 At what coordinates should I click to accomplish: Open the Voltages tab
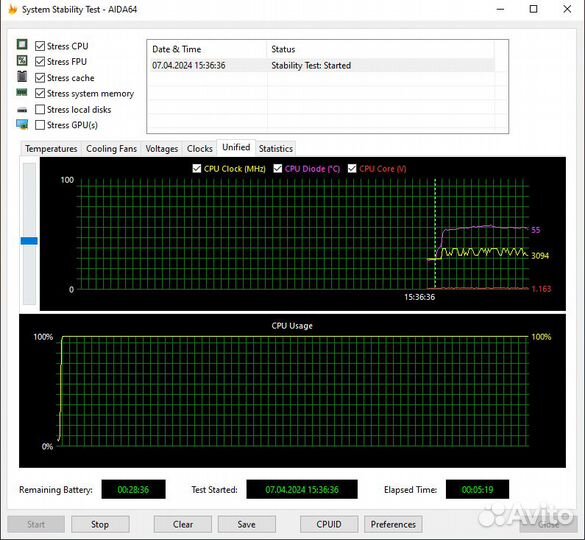(162, 149)
